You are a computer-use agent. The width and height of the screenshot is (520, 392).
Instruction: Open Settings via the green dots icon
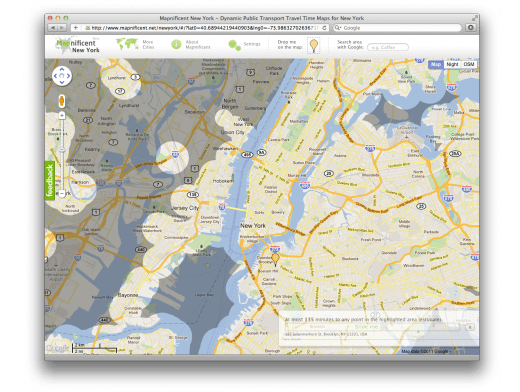(x=234, y=45)
